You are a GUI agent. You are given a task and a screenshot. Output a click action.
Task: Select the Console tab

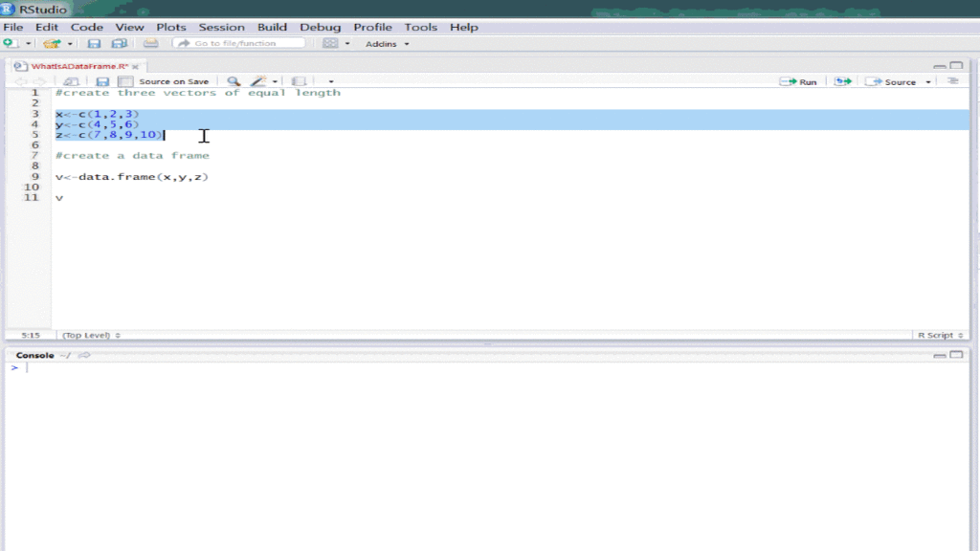coord(35,355)
